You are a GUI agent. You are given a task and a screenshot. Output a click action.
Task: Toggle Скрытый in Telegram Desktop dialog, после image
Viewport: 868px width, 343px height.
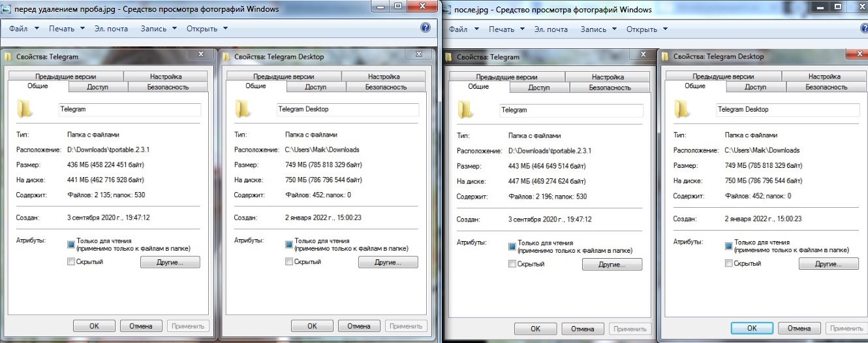click(729, 264)
